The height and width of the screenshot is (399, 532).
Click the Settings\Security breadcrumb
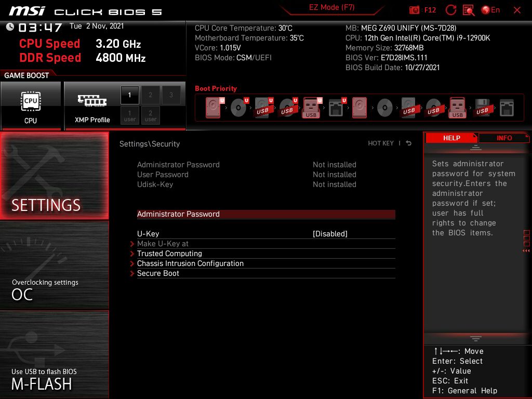click(x=150, y=144)
